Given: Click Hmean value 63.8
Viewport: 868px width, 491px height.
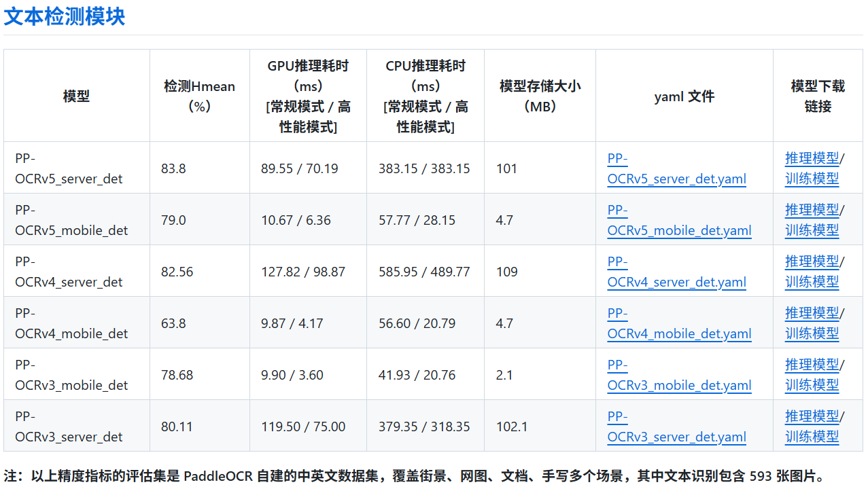Looking at the screenshot, I should coord(173,323).
